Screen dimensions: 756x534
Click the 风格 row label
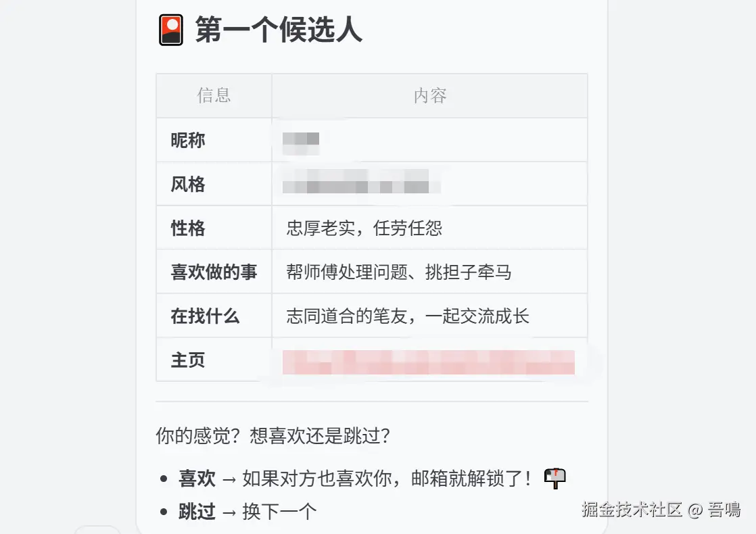coord(188,184)
